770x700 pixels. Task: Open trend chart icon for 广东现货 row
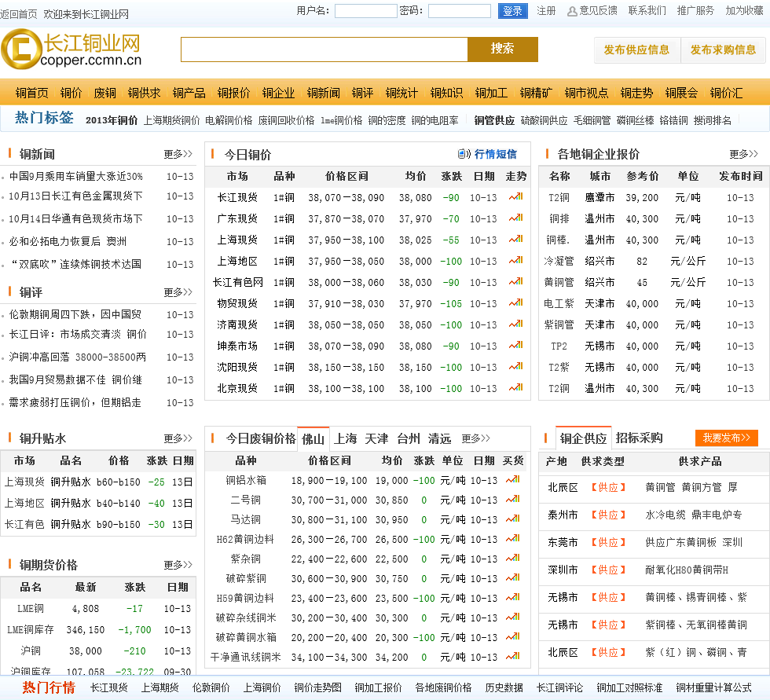[x=515, y=218]
